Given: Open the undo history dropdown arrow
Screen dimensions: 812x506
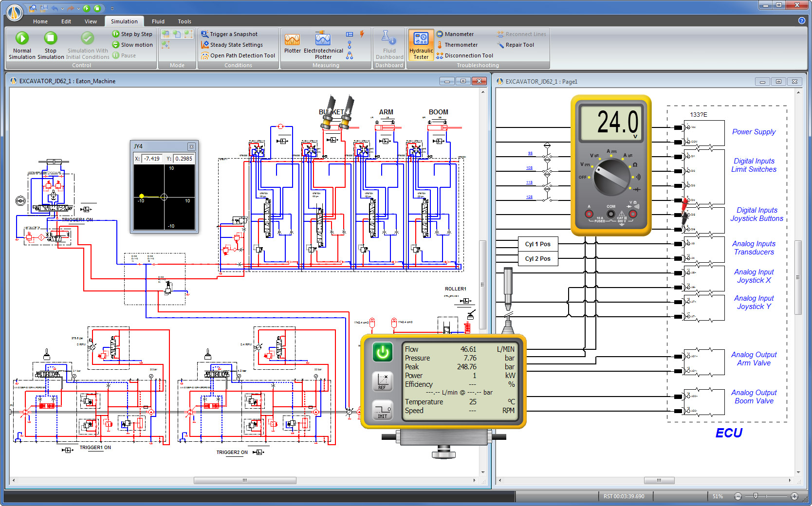Looking at the screenshot, I should [x=62, y=8].
